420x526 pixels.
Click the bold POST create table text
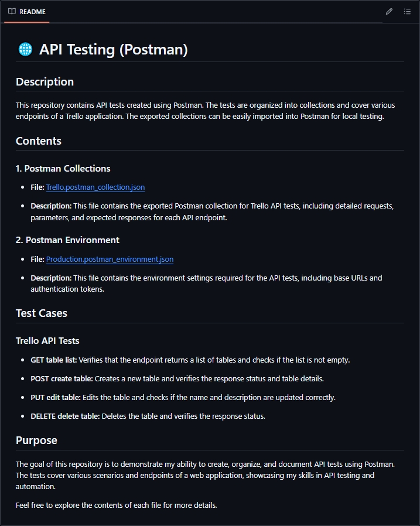tap(62, 378)
